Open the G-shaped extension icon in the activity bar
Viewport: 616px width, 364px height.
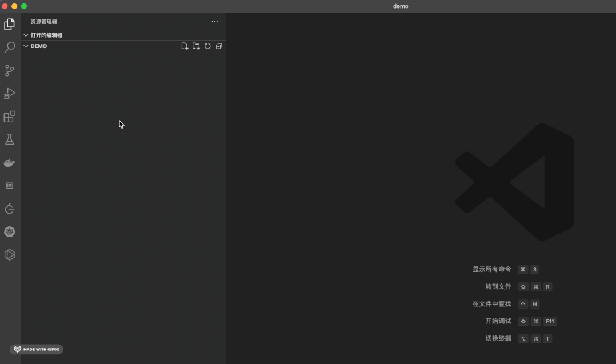[9, 209]
